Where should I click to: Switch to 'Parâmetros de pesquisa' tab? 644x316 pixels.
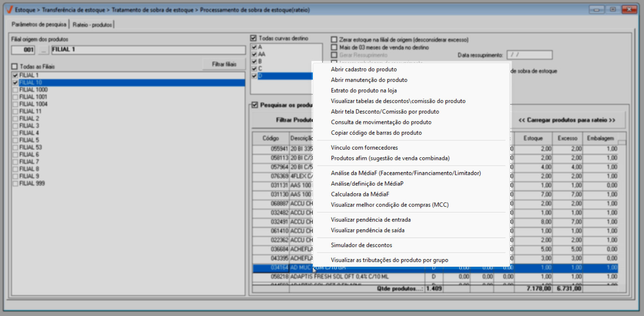click(x=39, y=24)
